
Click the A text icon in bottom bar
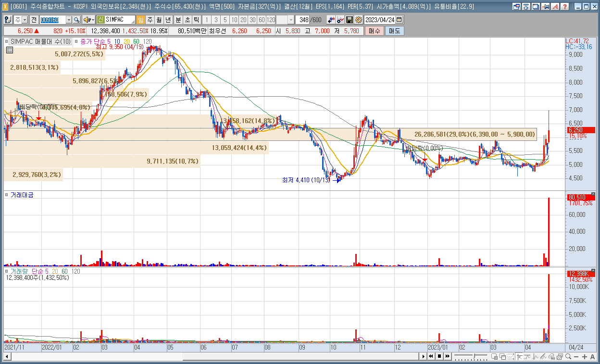(592, 356)
